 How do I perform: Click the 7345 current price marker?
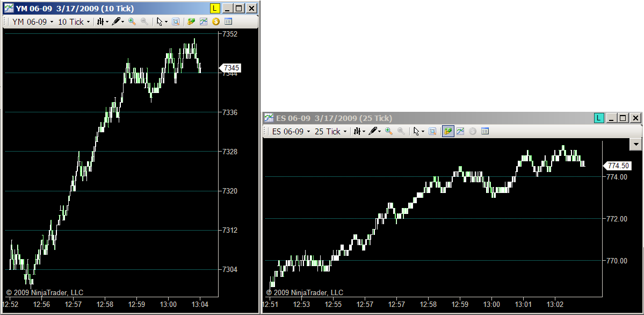click(231, 68)
